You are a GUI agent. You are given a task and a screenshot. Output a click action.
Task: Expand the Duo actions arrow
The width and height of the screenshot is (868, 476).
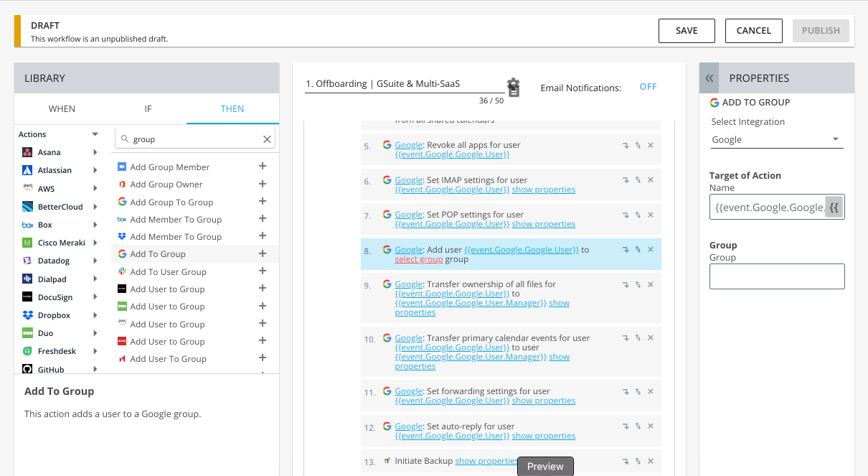[x=95, y=333]
